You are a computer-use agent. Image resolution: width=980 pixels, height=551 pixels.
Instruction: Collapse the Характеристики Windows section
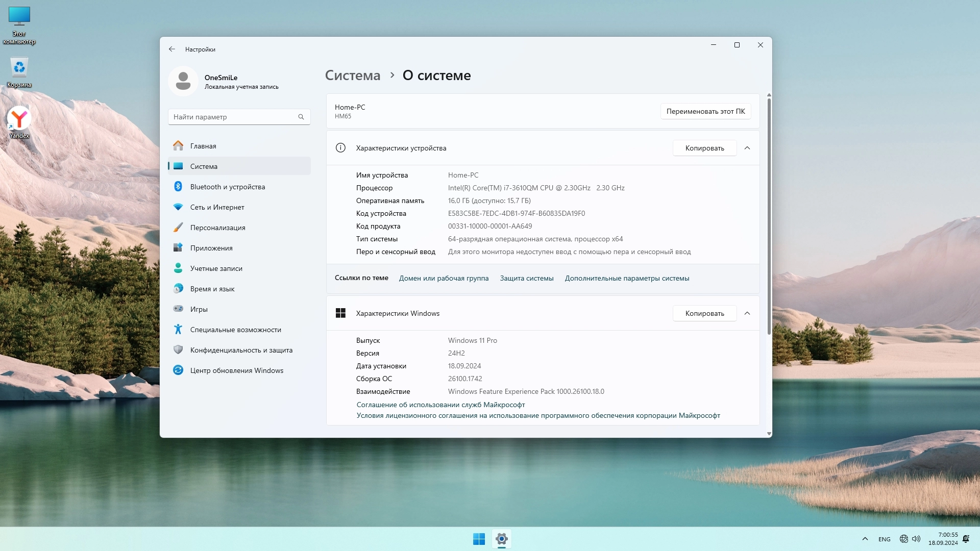click(x=747, y=313)
